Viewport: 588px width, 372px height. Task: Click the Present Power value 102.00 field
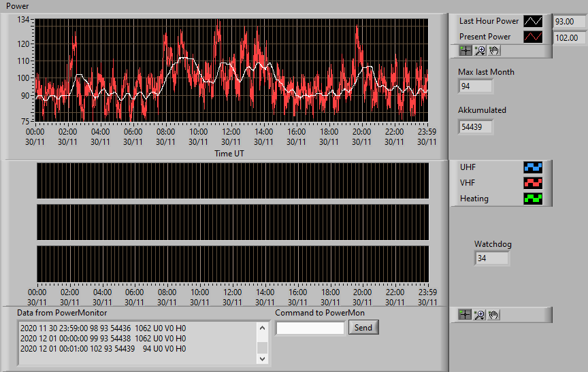click(570, 38)
